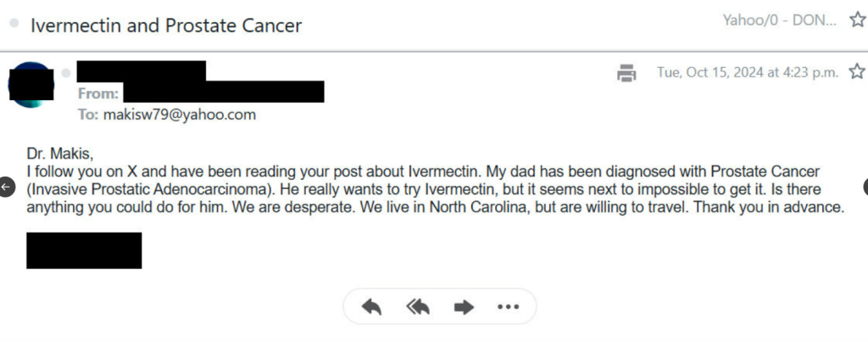Click the redacted From address field
Image resolution: width=868 pixels, height=342 pixels.
pos(224,93)
